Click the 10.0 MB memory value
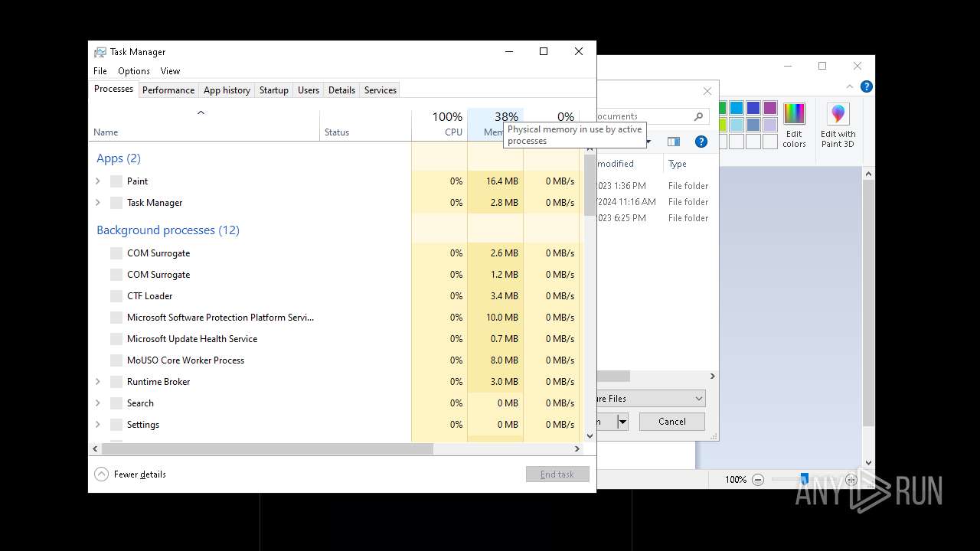This screenshot has height=551, width=980. point(501,318)
